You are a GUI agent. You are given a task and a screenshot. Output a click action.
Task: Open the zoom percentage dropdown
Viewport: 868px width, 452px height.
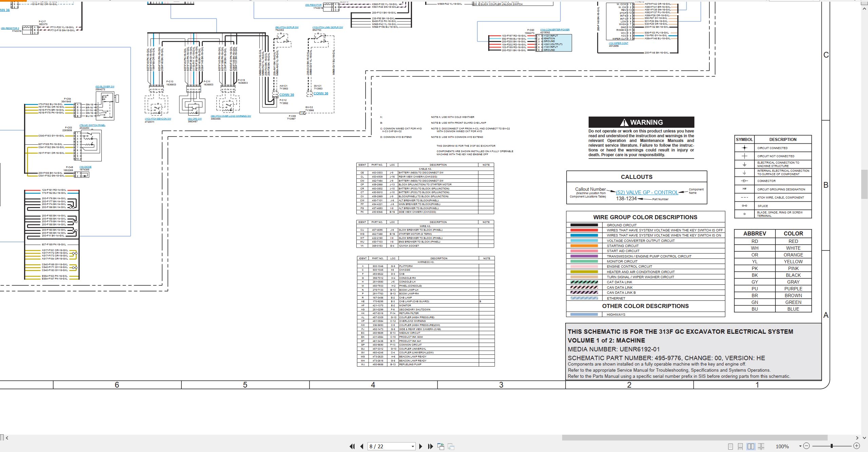click(800, 446)
